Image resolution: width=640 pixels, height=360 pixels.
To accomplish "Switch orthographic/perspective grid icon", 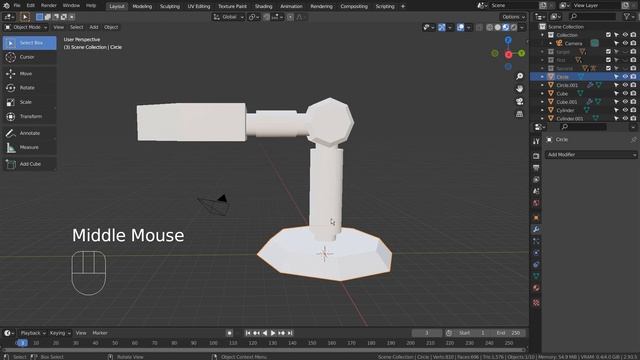I will [519, 114].
